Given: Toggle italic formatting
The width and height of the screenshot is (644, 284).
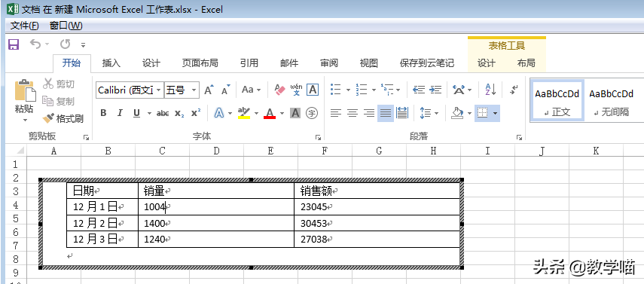Looking at the screenshot, I should click(x=120, y=113).
